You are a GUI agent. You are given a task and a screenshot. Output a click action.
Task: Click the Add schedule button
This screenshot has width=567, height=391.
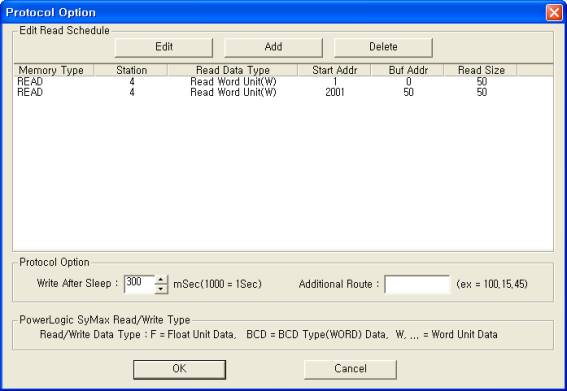coord(273,47)
